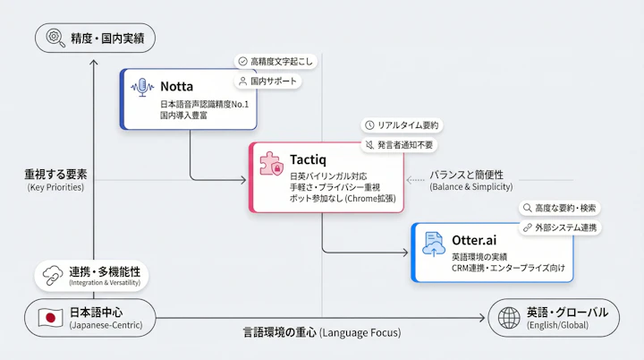This screenshot has width=644, height=360.
Task: Click the globe icon beside 英語・グローバル
Action: tap(509, 318)
